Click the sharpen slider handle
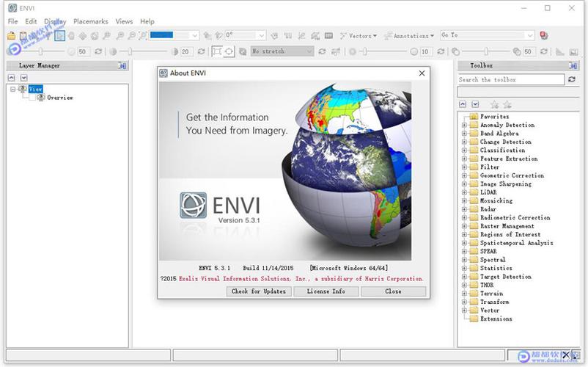 point(365,51)
